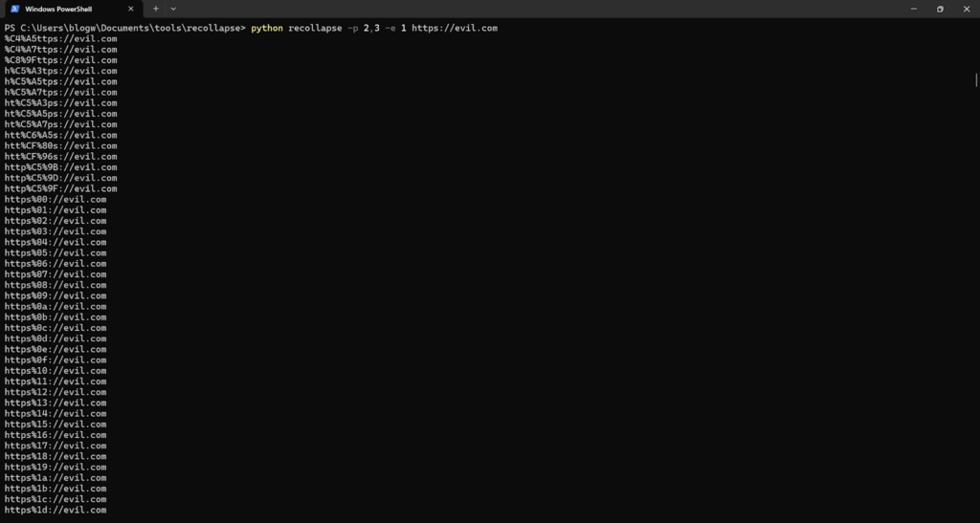Click the output line https%00://evil.com

point(56,200)
